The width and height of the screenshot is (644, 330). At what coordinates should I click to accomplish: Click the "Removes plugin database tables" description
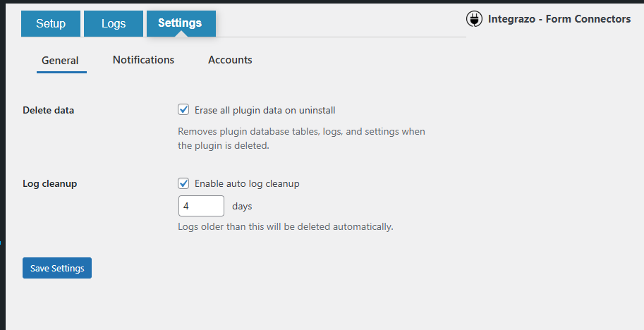tap(301, 139)
